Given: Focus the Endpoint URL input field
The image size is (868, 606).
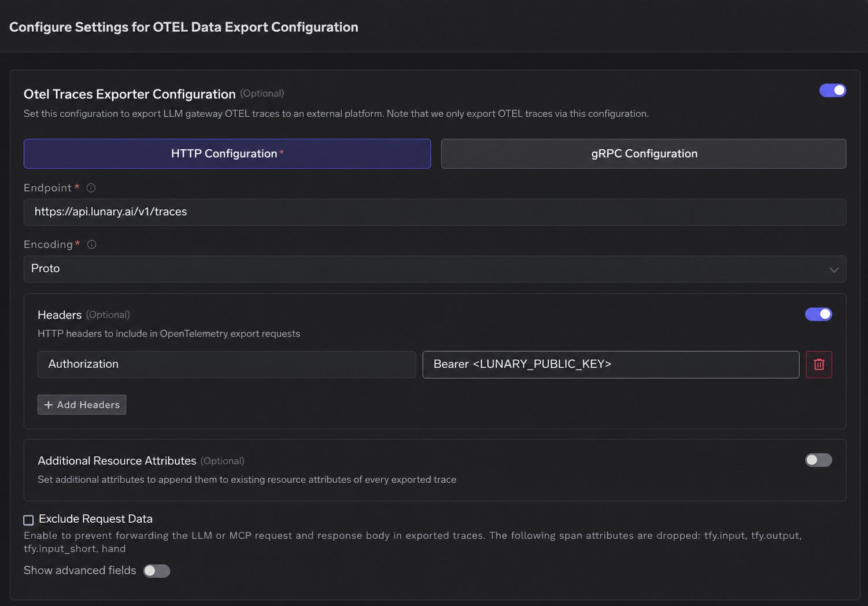Looking at the screenshot, I should (x=435, y=212).
